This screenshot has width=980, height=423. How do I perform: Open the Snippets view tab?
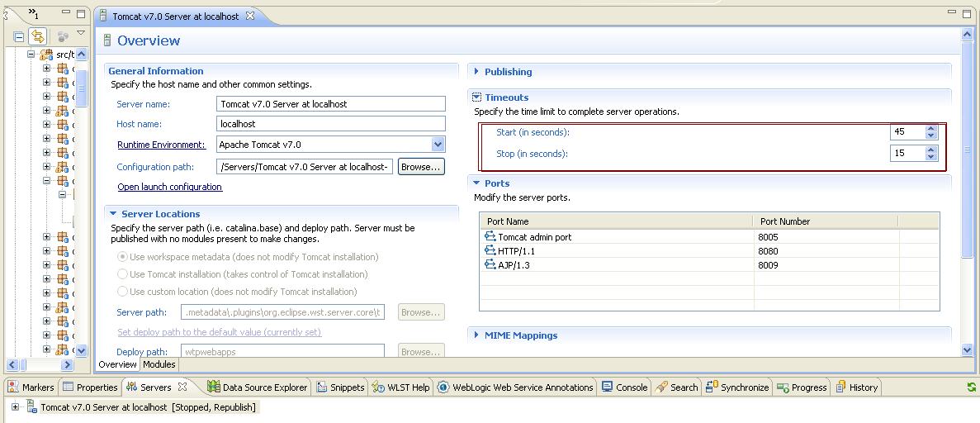340,387
